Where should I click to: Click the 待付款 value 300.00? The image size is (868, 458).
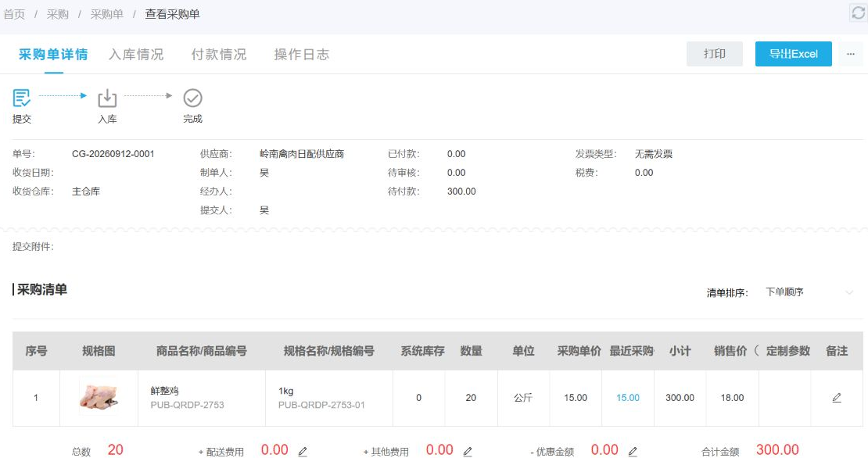[461, 191]
